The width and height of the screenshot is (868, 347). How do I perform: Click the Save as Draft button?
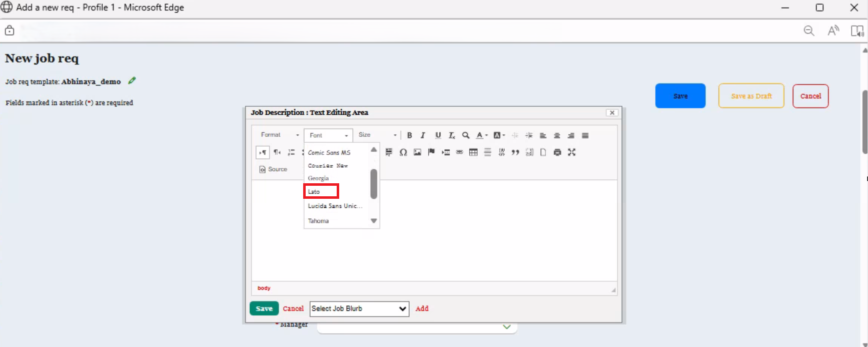pyautogui.click(x=751, y=96)
